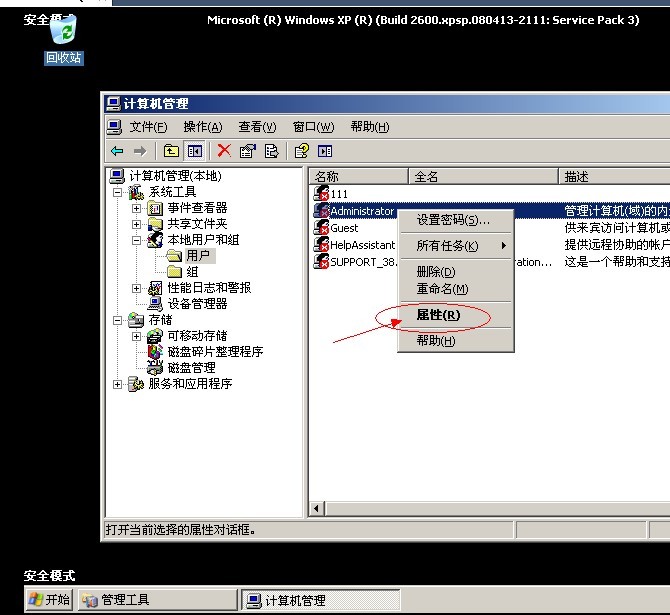670x615 pixels.
Task: Click the 111 user account icon
Action: point(321,193)
